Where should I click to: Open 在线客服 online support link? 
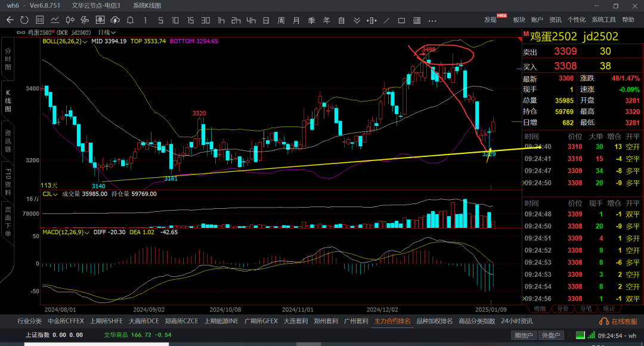620,321
